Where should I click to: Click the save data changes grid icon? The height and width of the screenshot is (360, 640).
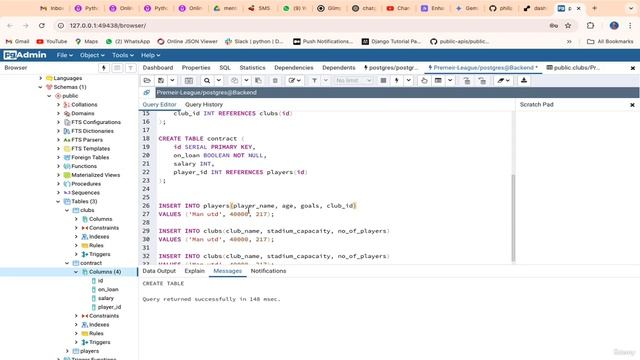point(189,80)
